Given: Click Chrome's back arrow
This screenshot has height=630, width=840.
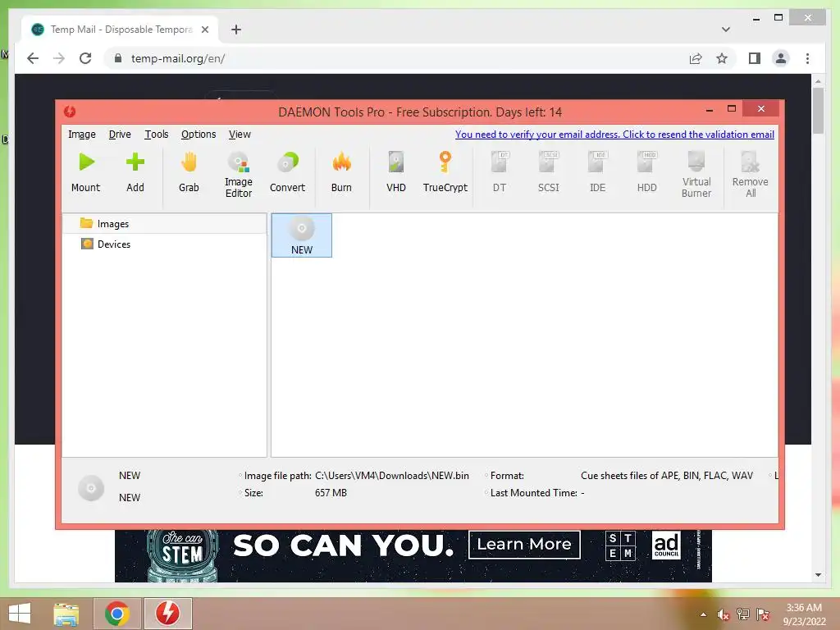Looking at the screenshot, I should pos(33,58).
